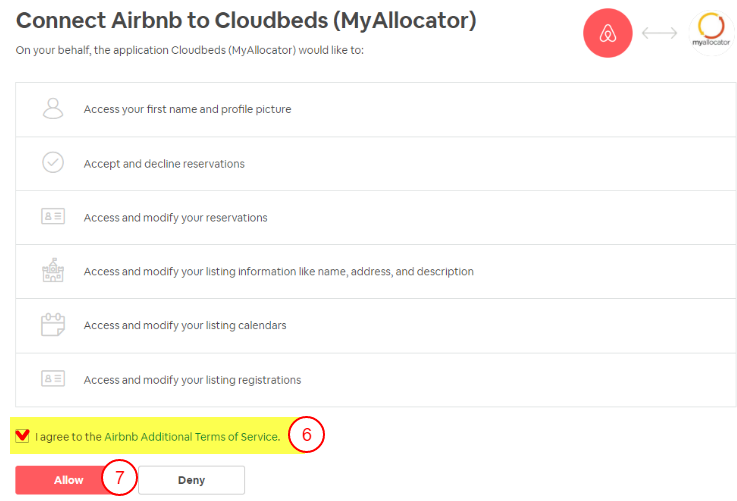Click the profile person icon

click(x=53, y=108)
